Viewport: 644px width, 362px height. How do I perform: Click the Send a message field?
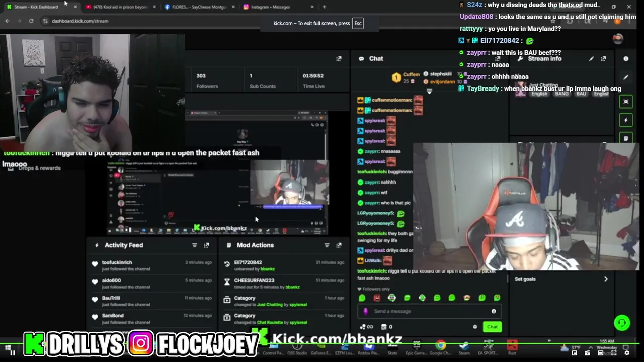[429, 311]
